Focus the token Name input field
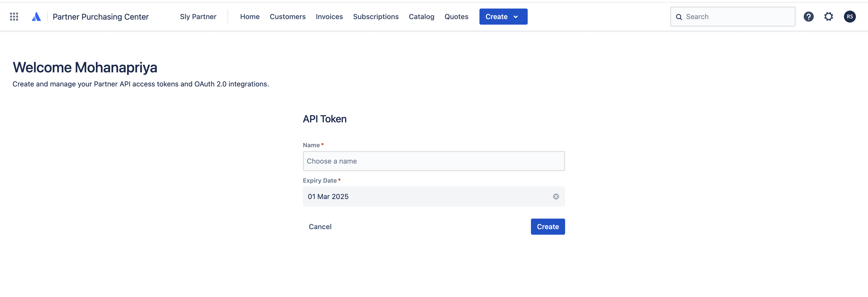The height and width of the screenshot is (297, 868). click(433, 161)
